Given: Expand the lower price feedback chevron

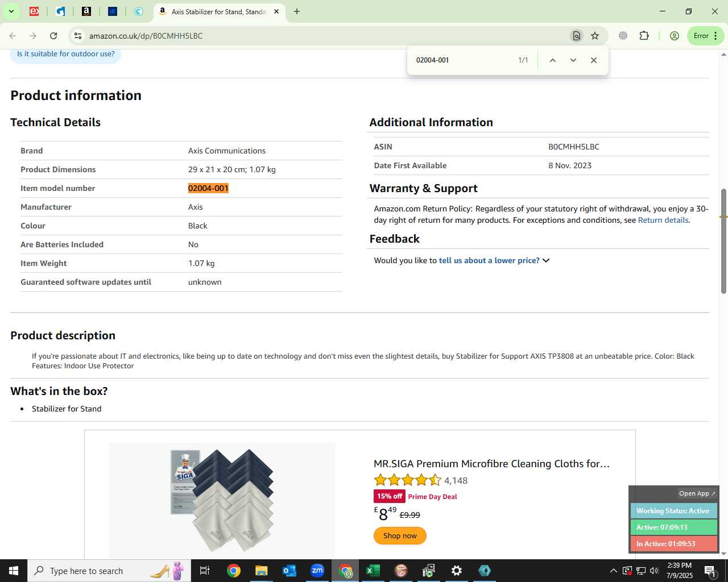Looking at the screenshot, I should (546, 260).
